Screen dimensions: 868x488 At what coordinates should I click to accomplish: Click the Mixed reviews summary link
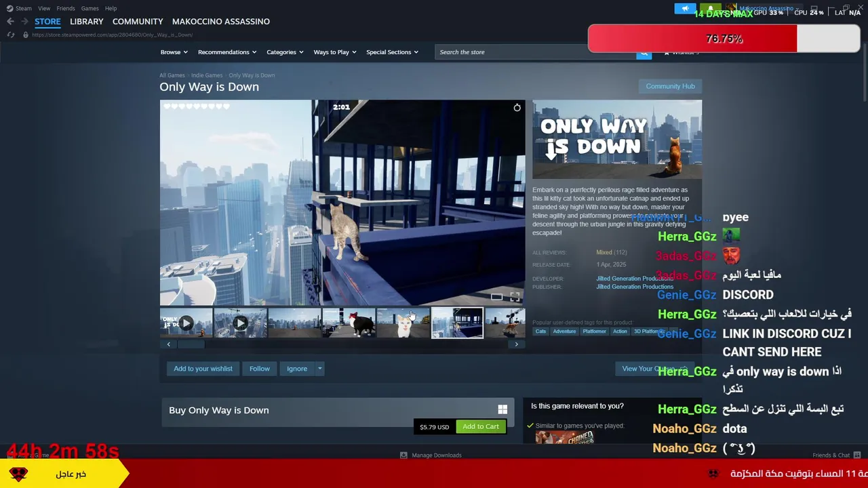click(604, 253)
